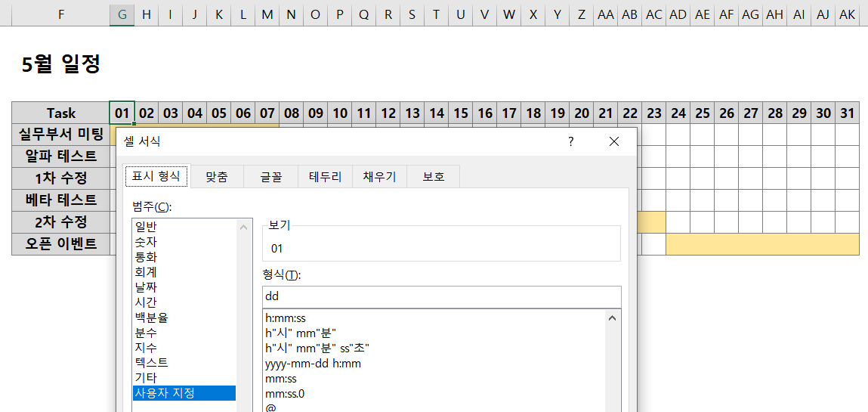Select column Z header
The height and width of the screenshot is (412, 868).
581,16
